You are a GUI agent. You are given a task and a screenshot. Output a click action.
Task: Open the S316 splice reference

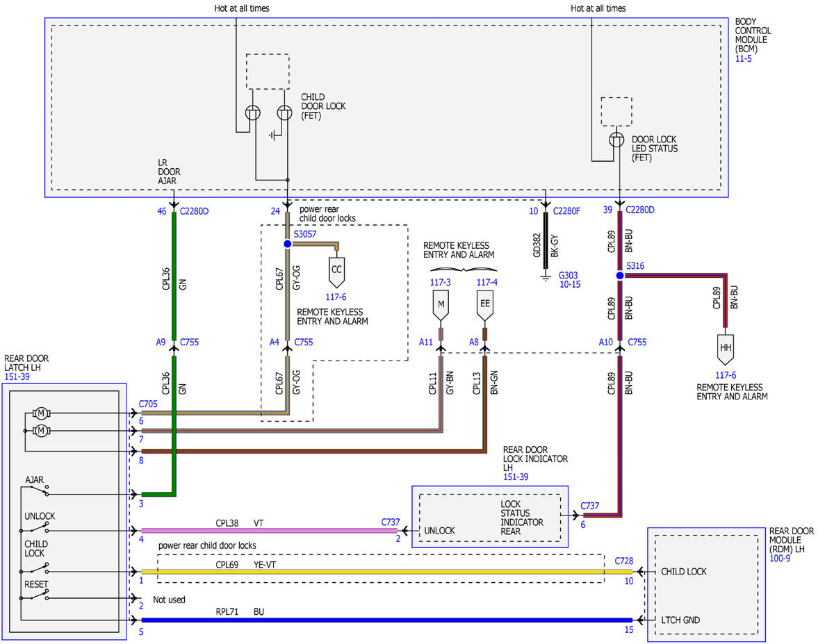[635, 265]
